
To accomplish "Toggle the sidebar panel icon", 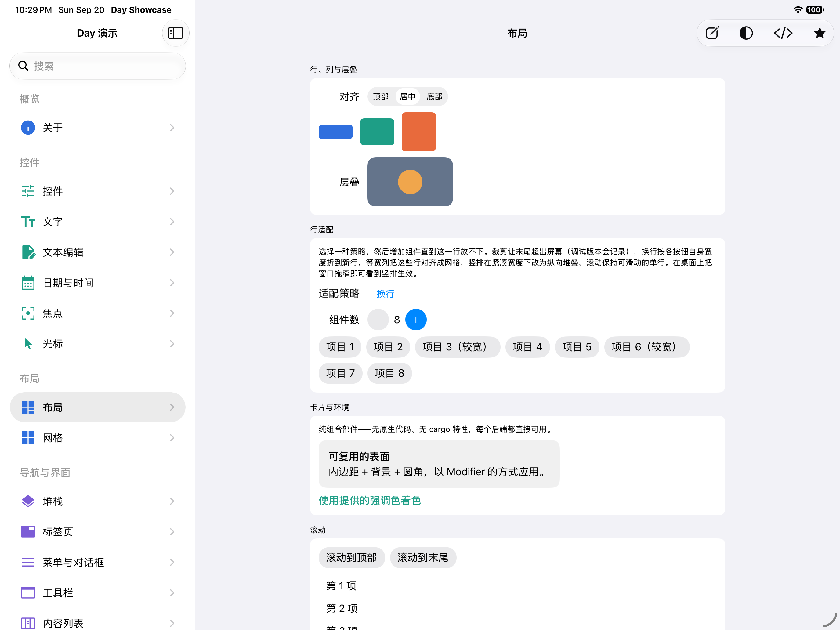I will (176, 33).
